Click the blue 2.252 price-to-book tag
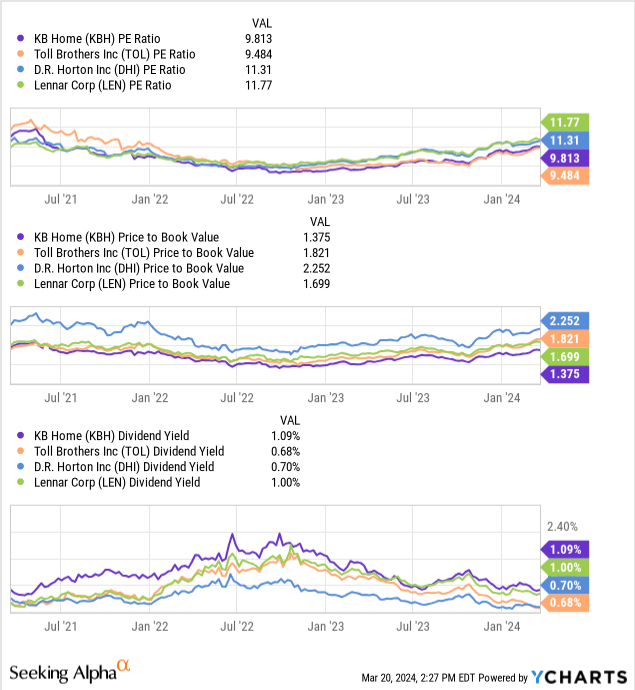 coord(565,321)
